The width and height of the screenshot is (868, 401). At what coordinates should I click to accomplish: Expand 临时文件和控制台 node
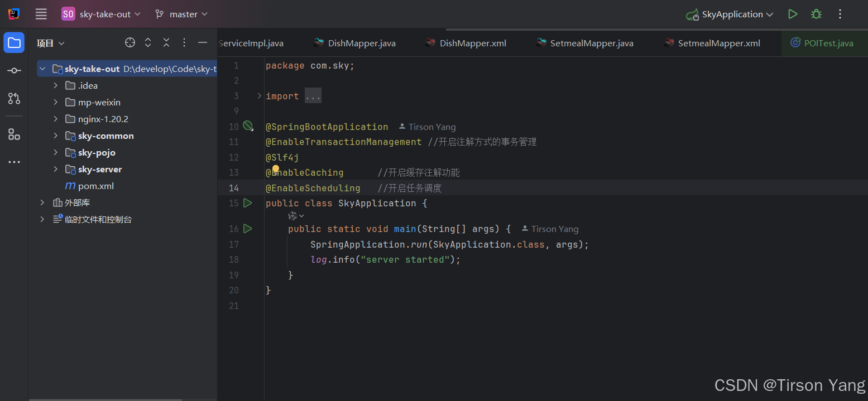[42, 219]
